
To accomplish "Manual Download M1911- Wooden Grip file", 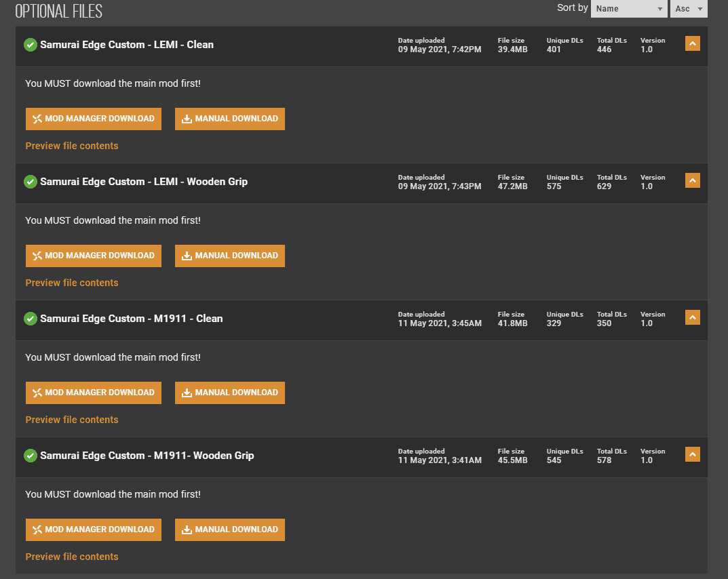I will click(230, 530).
